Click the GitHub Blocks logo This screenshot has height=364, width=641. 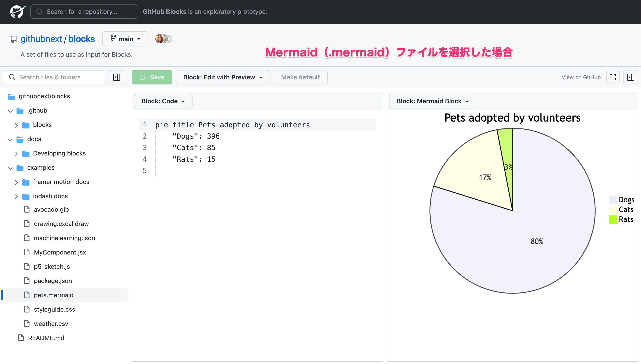[17, 12]
